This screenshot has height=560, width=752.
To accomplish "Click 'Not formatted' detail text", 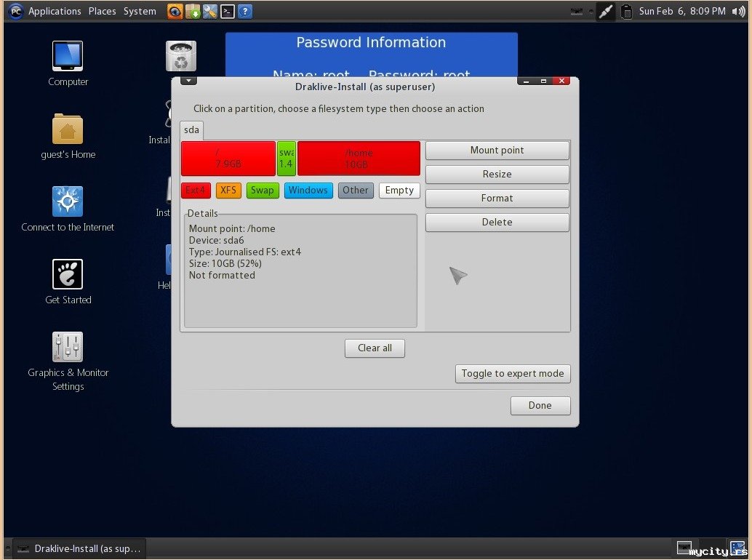I will pos(222,275).
